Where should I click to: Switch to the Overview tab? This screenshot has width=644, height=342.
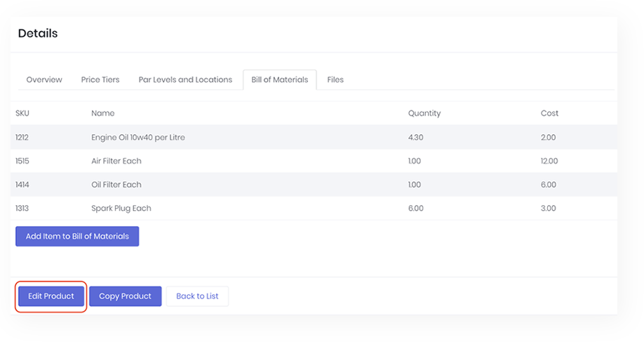point(44,80)
